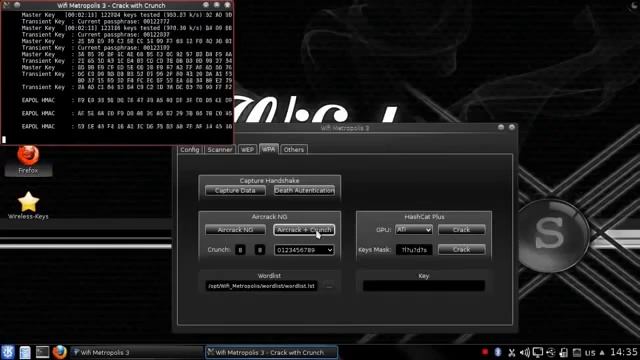
Task: Click the Capture Data button
Action: (x=235, y=191)
